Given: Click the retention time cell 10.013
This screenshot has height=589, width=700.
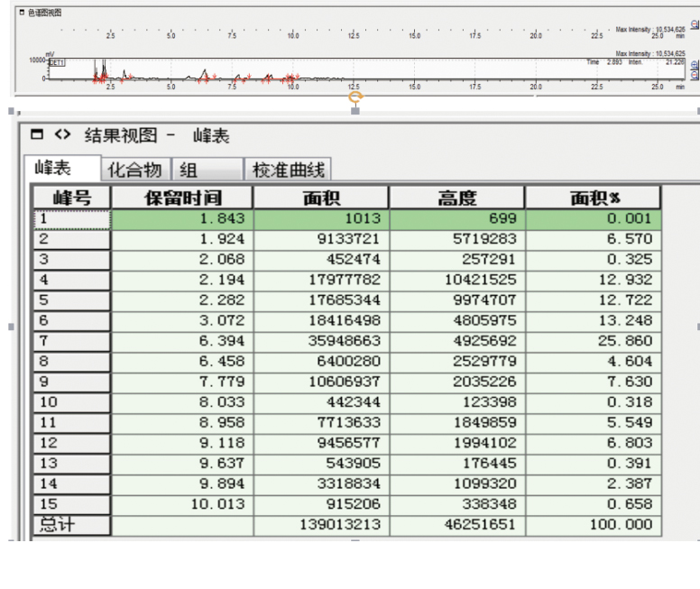Looking at the screenshot, I should (183, 504).
